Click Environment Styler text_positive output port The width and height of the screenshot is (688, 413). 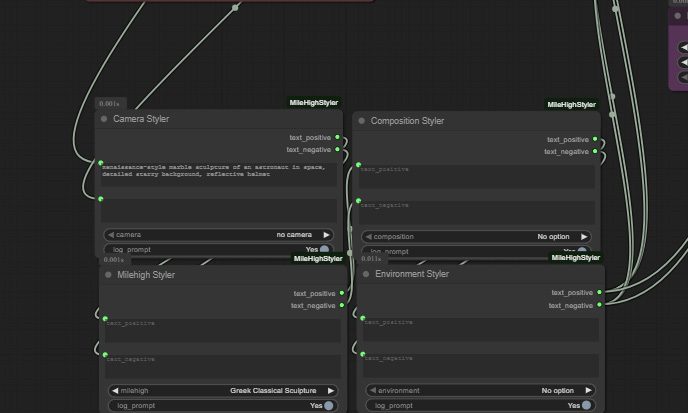point(599,292)
